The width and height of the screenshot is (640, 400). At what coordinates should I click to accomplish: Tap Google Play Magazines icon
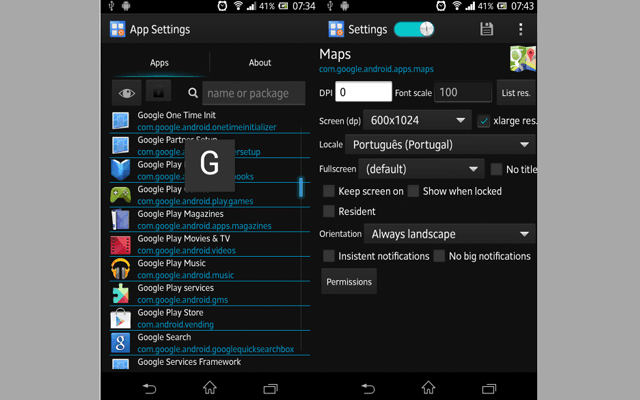pos(120,220)
